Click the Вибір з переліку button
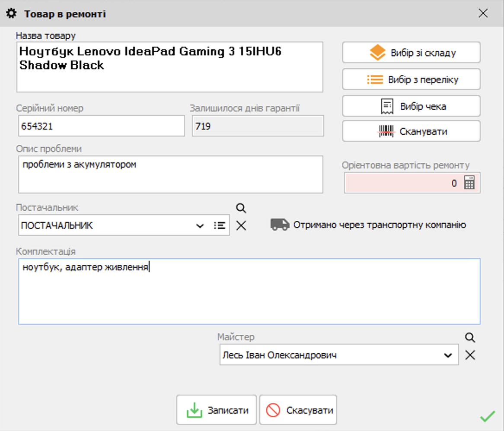Image resolution: width=504 pixels, height=431 pixels. 411,79
